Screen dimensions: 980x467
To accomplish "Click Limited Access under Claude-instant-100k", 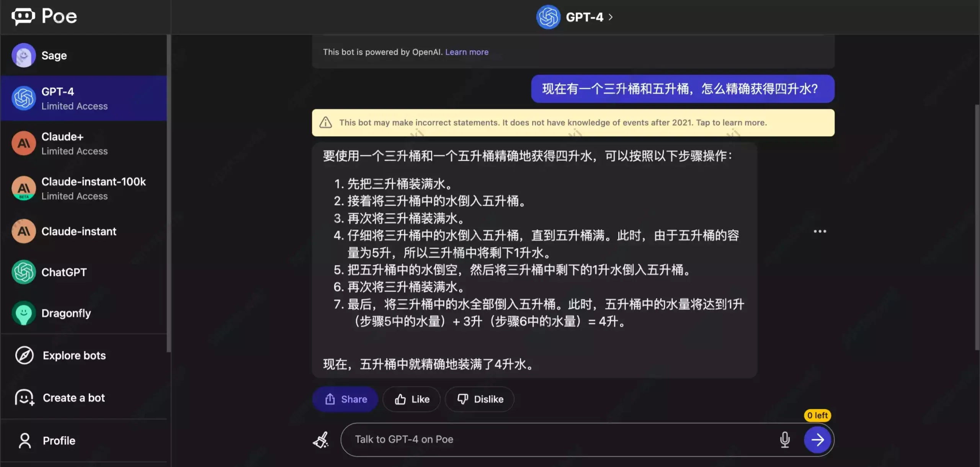I will pyautogui.click(x=75, y=196).
